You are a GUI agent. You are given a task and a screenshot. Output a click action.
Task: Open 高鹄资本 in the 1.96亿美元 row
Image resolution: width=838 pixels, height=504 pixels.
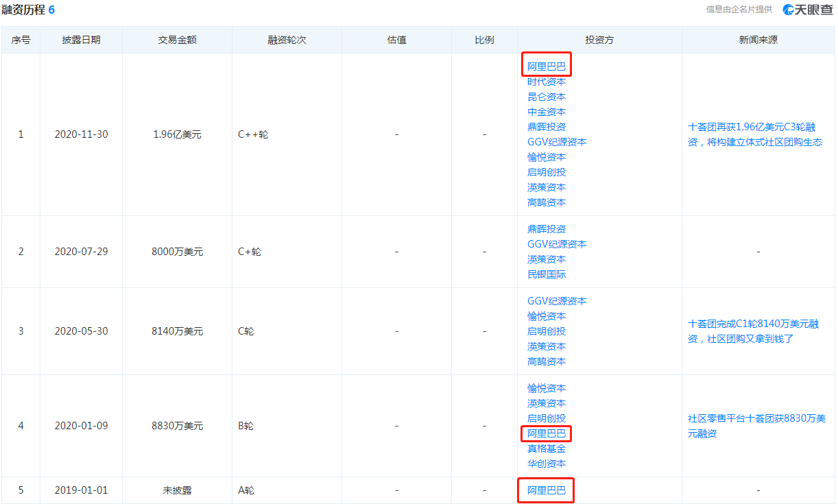[547, 202]
